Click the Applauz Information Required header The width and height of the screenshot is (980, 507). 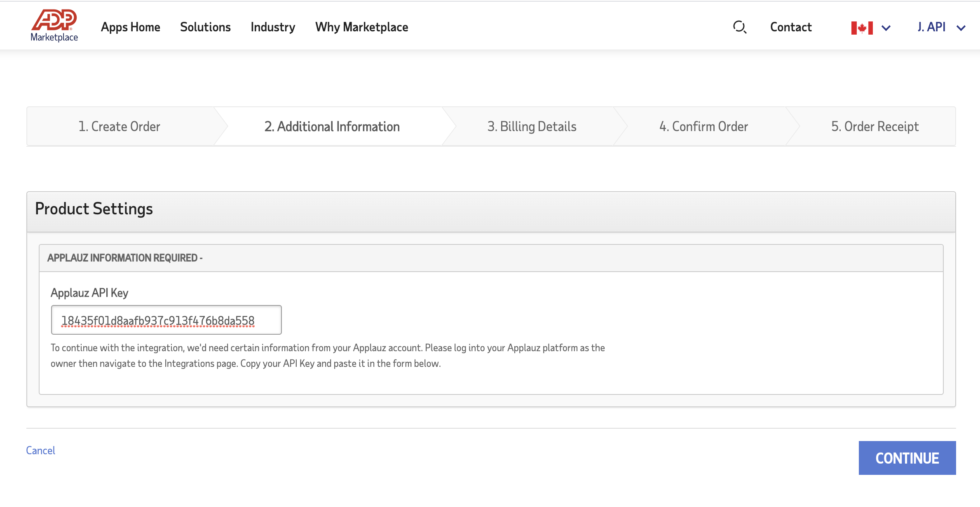tap(124, 258)
